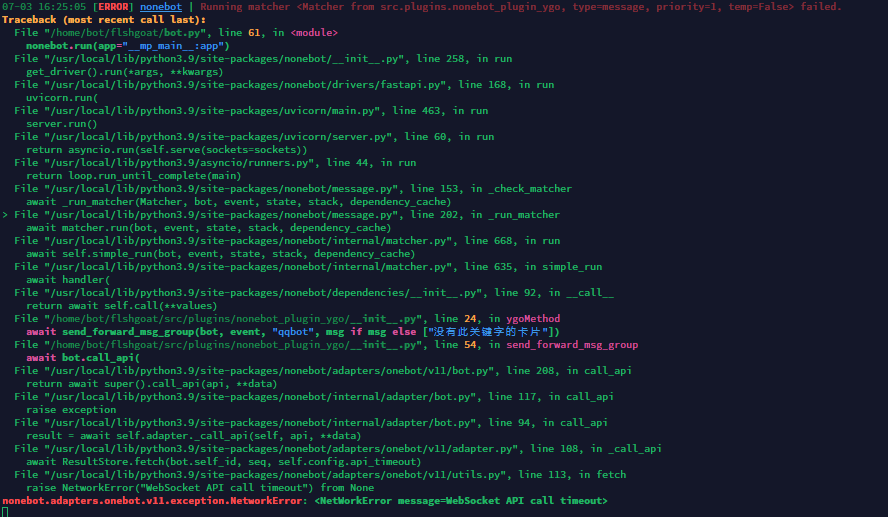The height and width of the screenshot is (517, 888).
Task: Click the underlined nonebot link
Action: click(x=161, y=7)
